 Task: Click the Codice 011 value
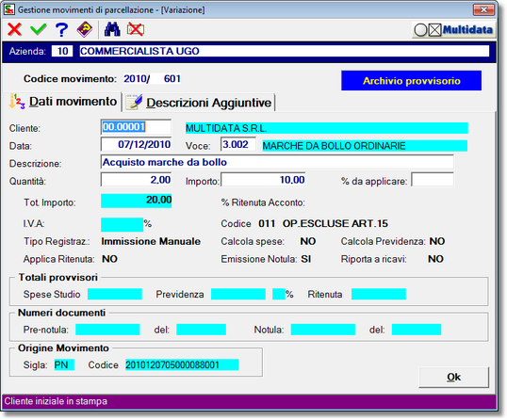coord(267,223)
